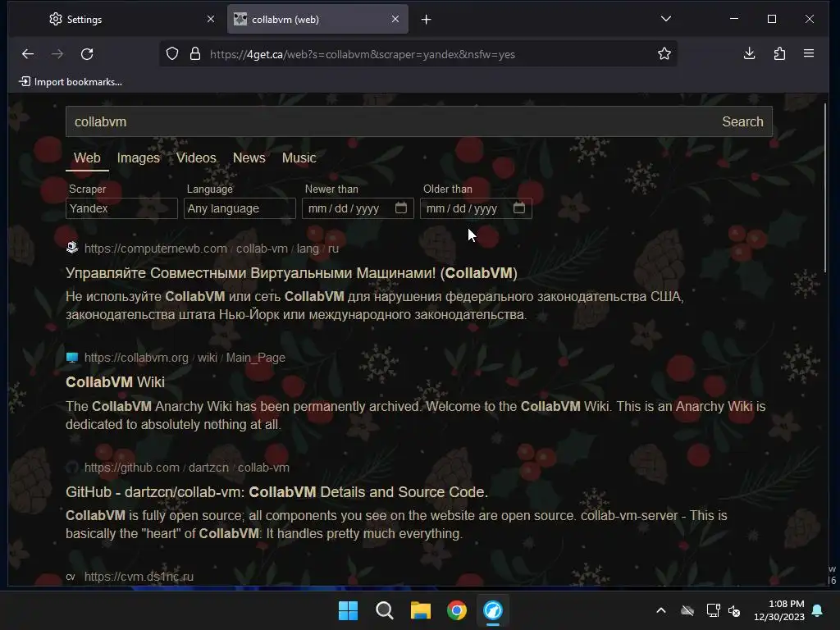The image size is (840, 630).
Task: Open File Explorer from taskbar
Action: pos(421,610)
